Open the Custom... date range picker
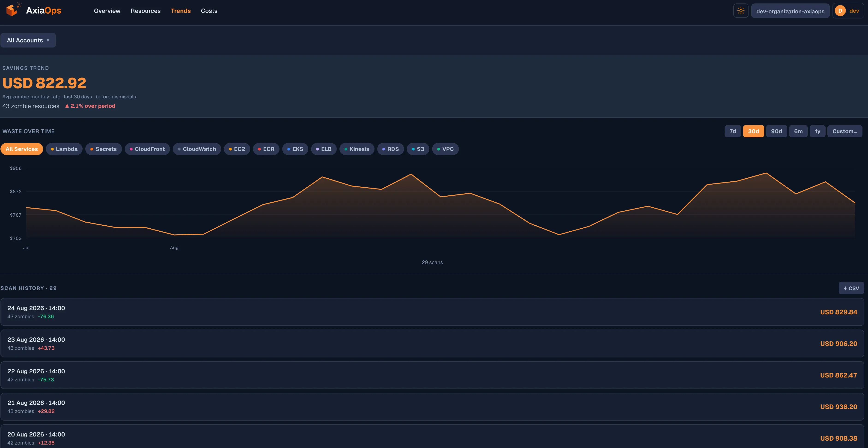The image size is (868, 448). pos(845,131)
